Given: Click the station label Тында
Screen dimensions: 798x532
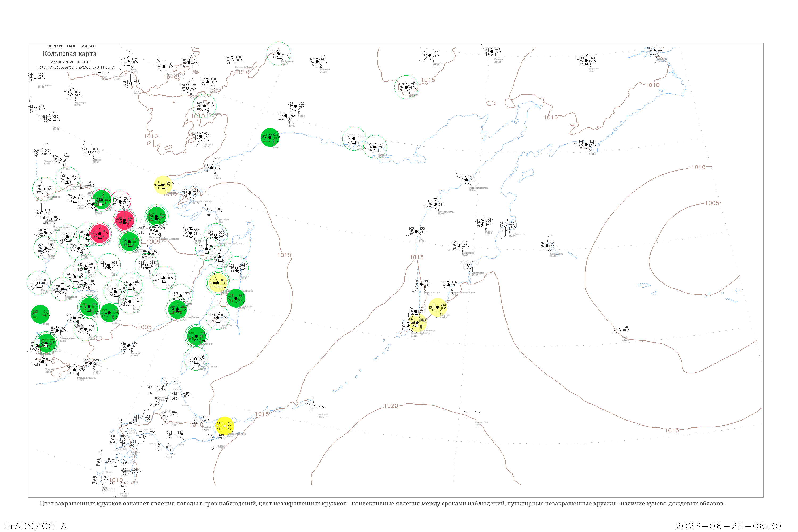Looking at the screenshot, I should pos(56,127).
